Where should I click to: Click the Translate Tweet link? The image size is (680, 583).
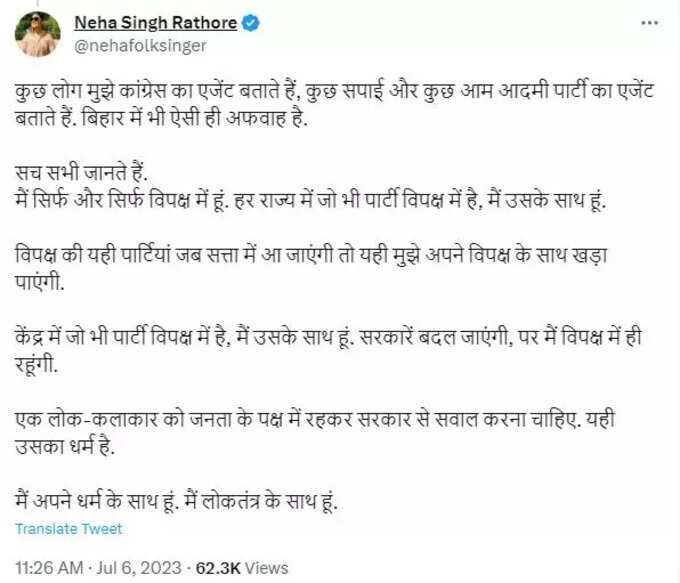coord(69,529)
